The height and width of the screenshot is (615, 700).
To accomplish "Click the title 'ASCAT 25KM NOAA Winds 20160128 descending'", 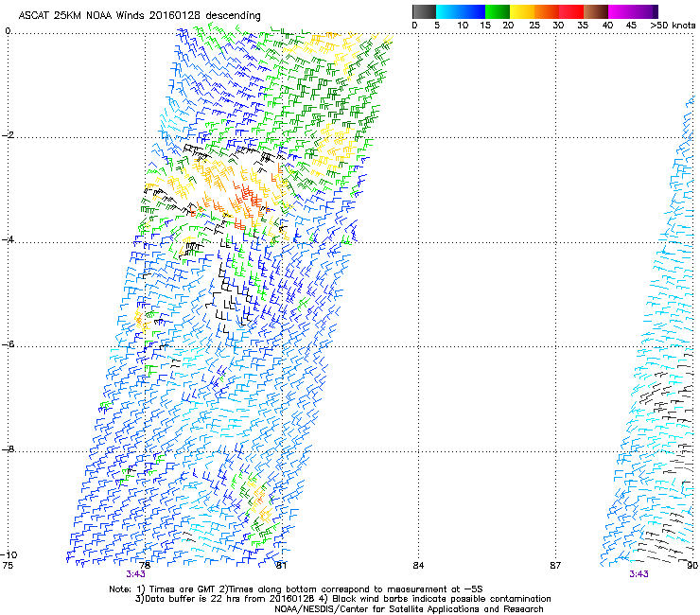I will pyautogui.click(x=140, y=16).
